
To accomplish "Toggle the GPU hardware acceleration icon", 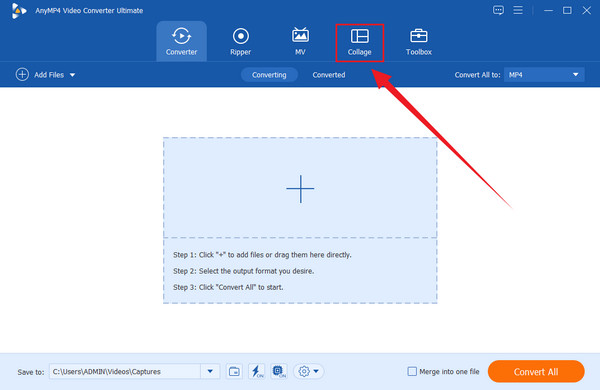I will pyautogui.click(x=279, y=371).
